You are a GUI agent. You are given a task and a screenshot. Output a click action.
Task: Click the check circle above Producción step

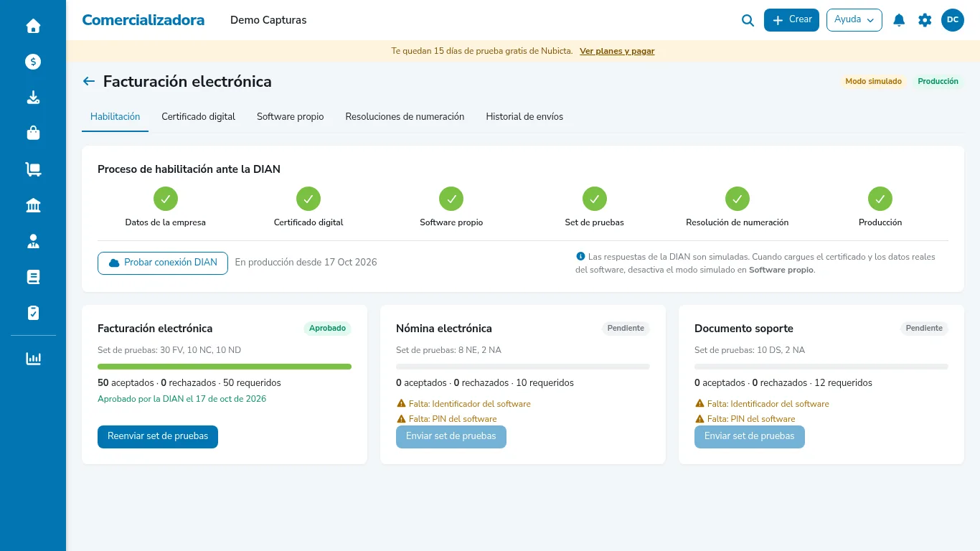(880, 199)
